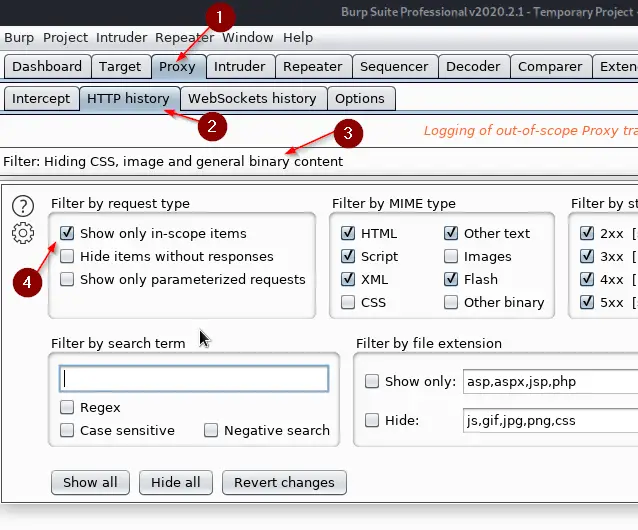Select the Proxy tab

(x=177, y=66)
